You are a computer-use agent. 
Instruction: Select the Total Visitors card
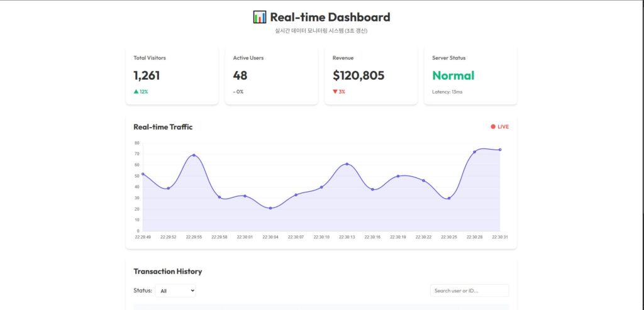[x=172, y=75]
